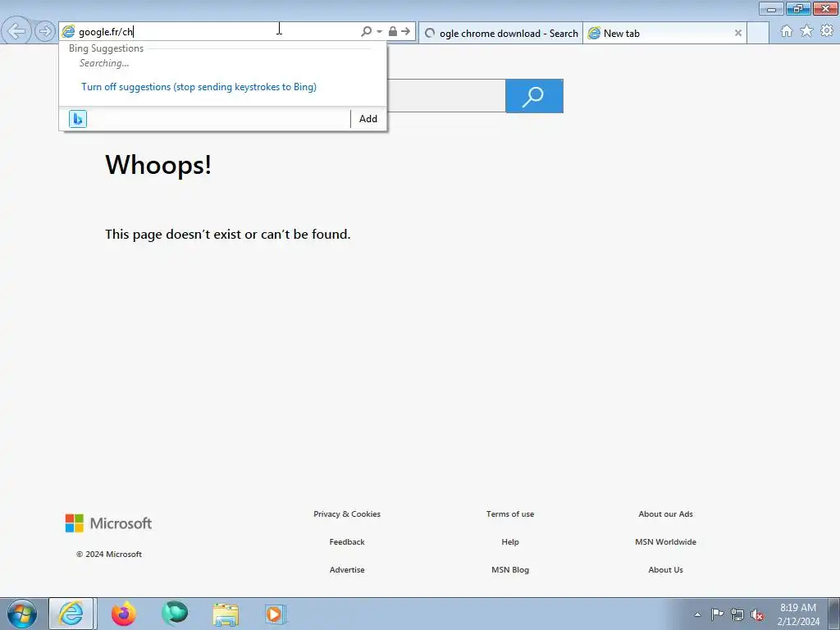Viewport: 840px width, 630px height.
Task: Click the address bar search magnifier icon
Action: 367,32
